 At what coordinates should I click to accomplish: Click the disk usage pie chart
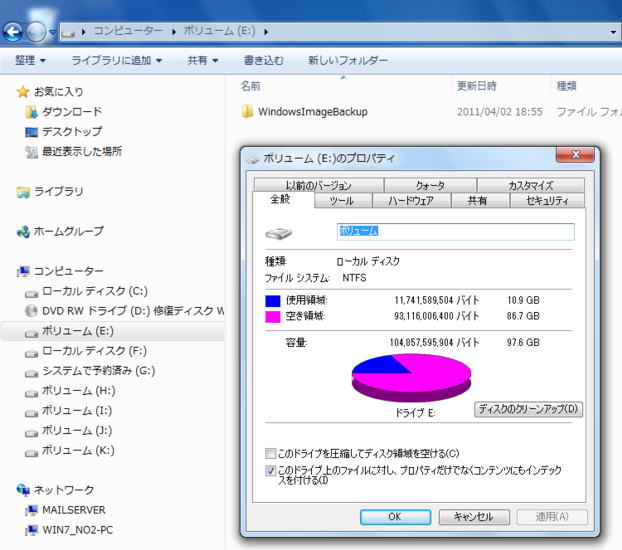pos(411,378)
